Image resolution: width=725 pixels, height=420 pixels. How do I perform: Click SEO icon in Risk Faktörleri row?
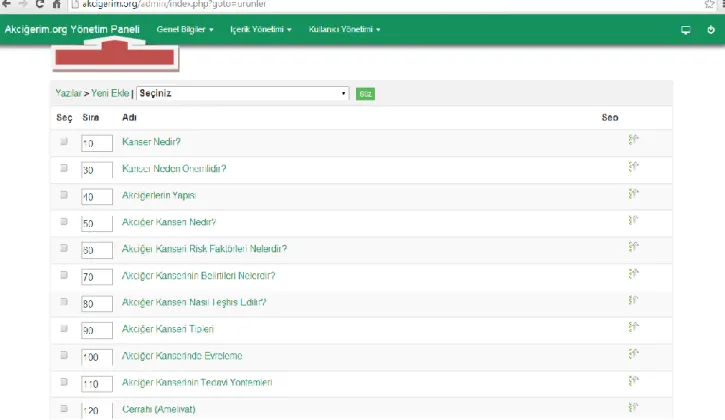point(633,247)
